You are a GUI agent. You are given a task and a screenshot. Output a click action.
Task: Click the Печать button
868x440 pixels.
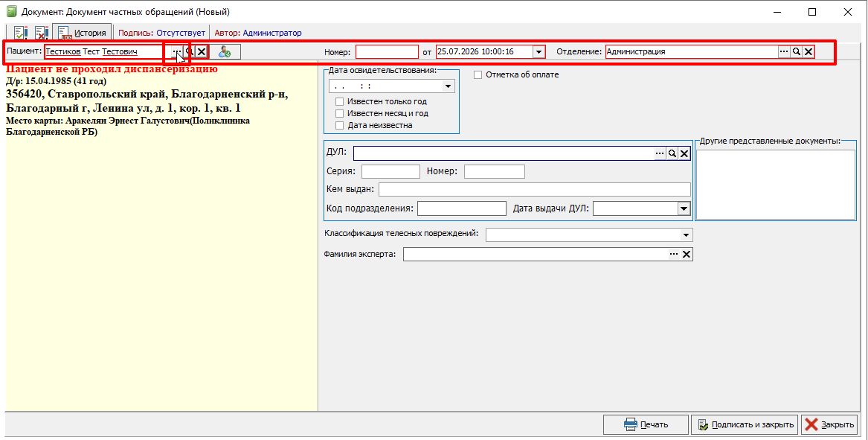[646, 424]
